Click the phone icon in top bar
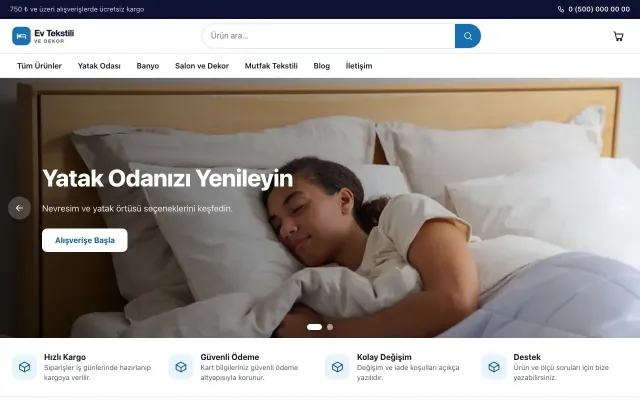Viewport: 640px width, 400px height. [x=561, y=9]
